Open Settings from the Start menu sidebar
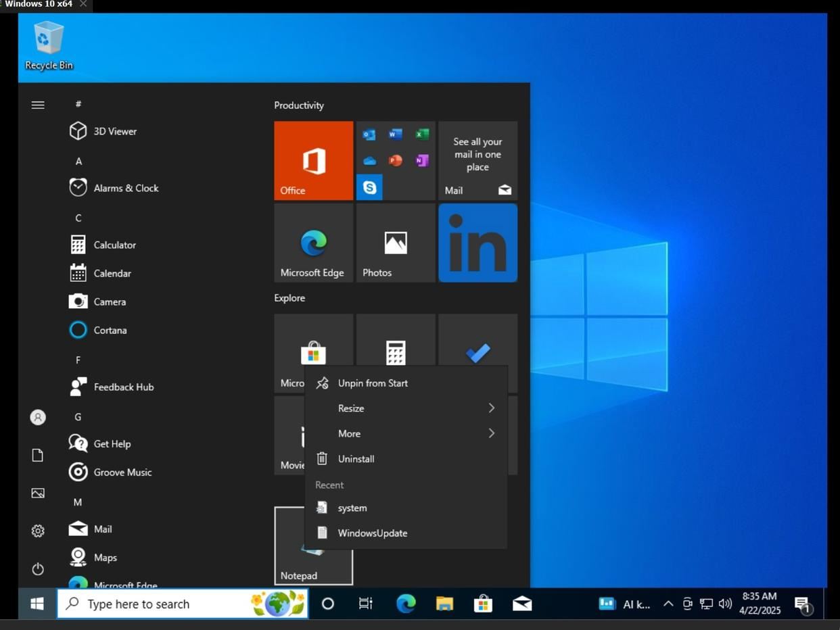The height and width of the screenshot is (630, 840). [x=38, y=531]
